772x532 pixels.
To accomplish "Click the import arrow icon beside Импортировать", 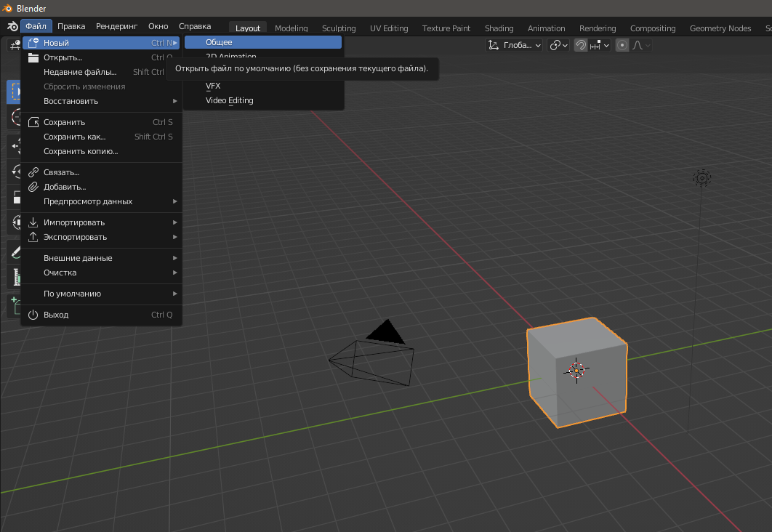I will point(33,222).
